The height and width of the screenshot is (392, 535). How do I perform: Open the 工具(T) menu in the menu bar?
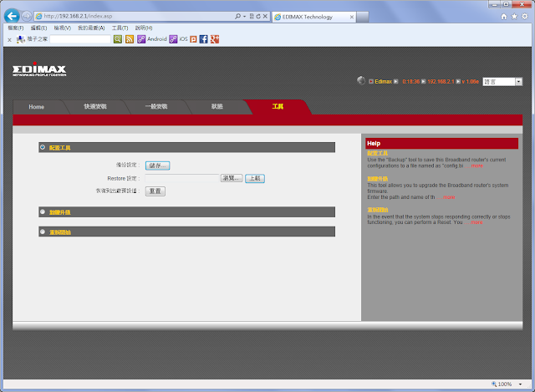[x=120, y=28]
